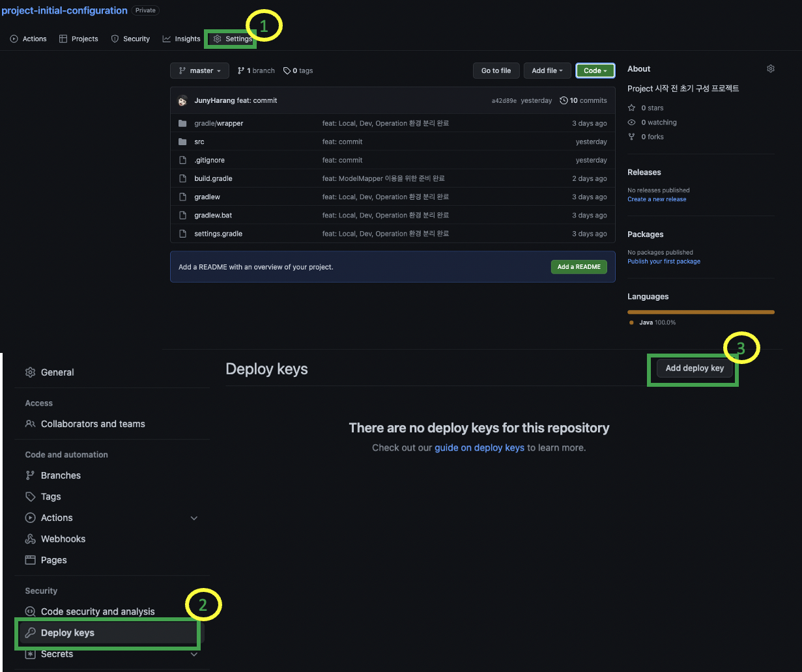Click the Deploy keys key icon

[30, 633]
